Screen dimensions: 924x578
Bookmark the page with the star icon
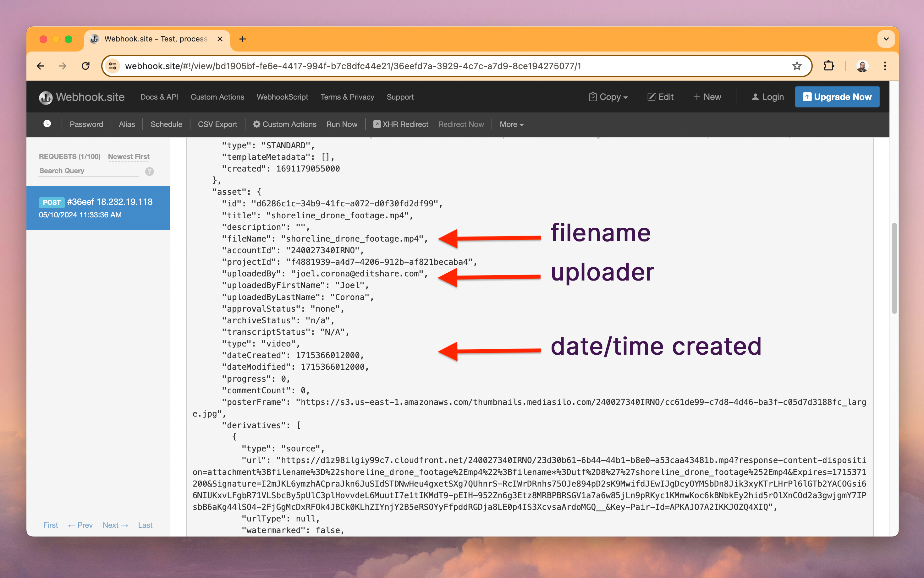click(797, 66)
